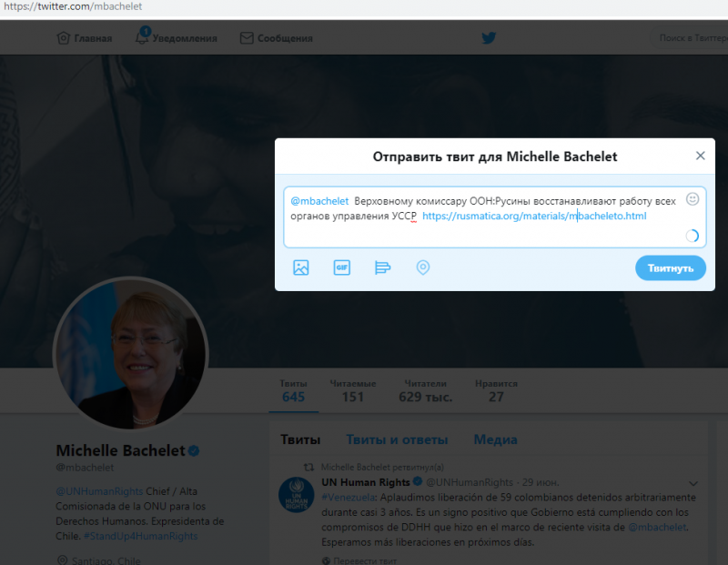Image resolution: width=728 pixels, height=565 pixels.
Task: Click the Твитнуть button
Action: [x=671, y=267]
